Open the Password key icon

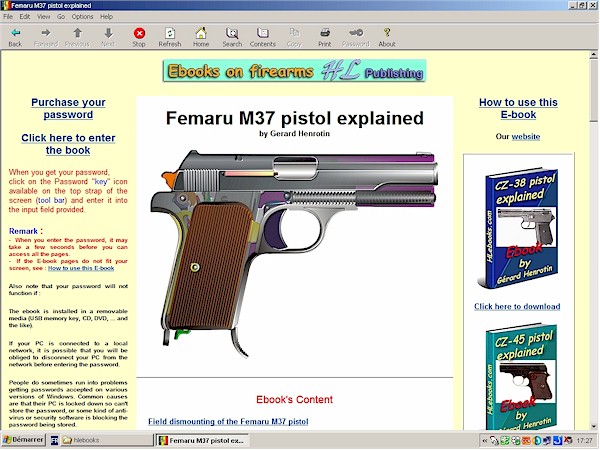tap(356, 37)
